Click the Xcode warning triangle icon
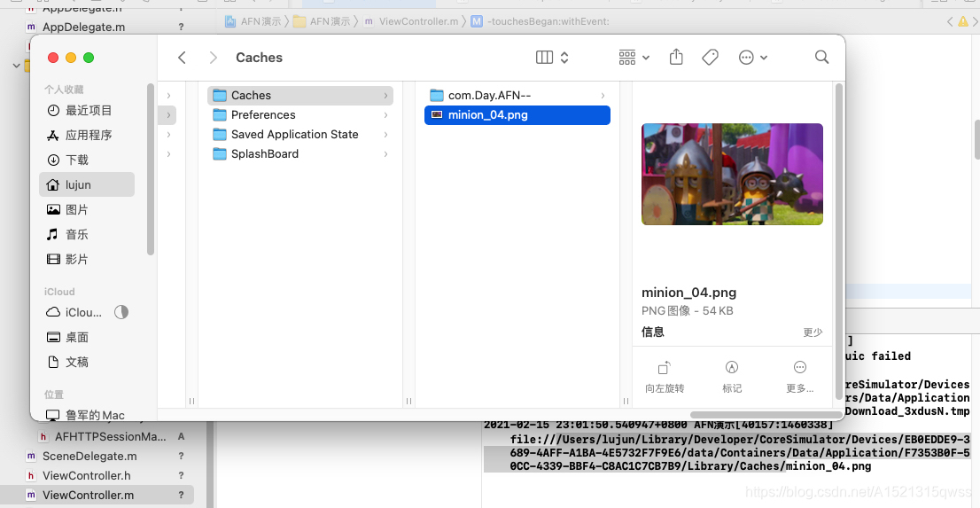 coord(962,22)
